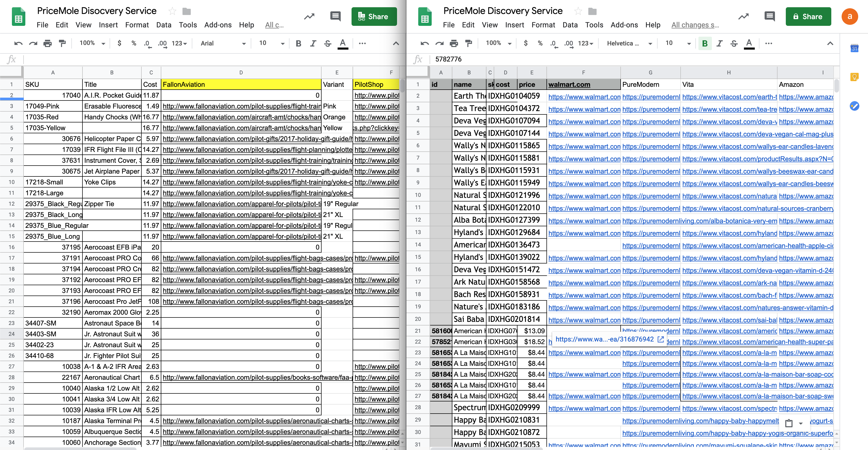Screen dimensions: 868x450
Task: Open 123 number format dropdown in left window
Action: click(179, 43)
